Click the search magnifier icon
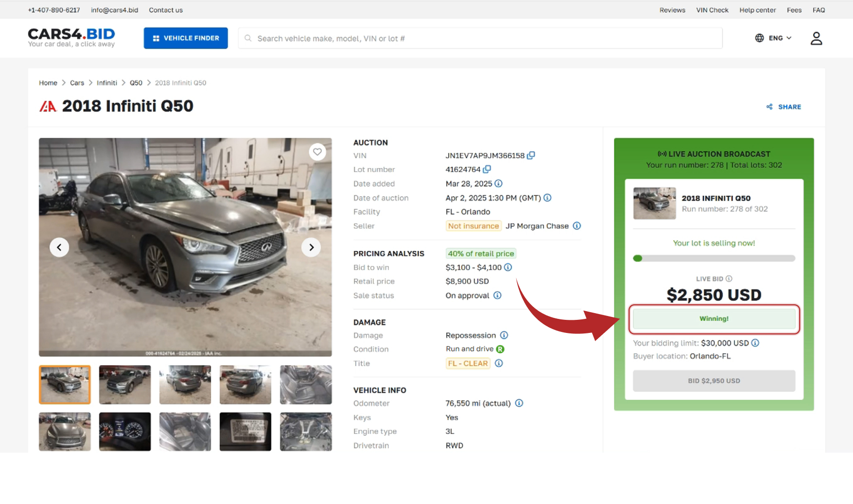 [x=248, y=38]
